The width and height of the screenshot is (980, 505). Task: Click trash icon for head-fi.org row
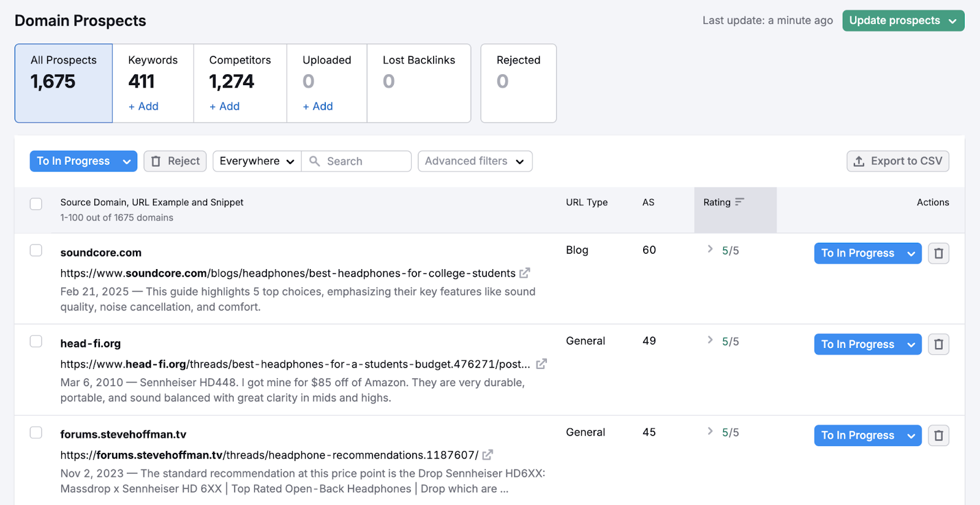pyautogui.click(x=938, y=344)
